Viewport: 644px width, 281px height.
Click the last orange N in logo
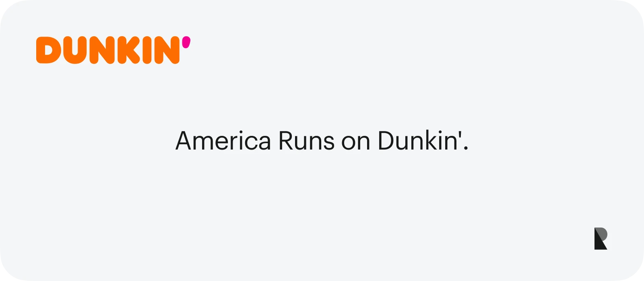[167, 50]
